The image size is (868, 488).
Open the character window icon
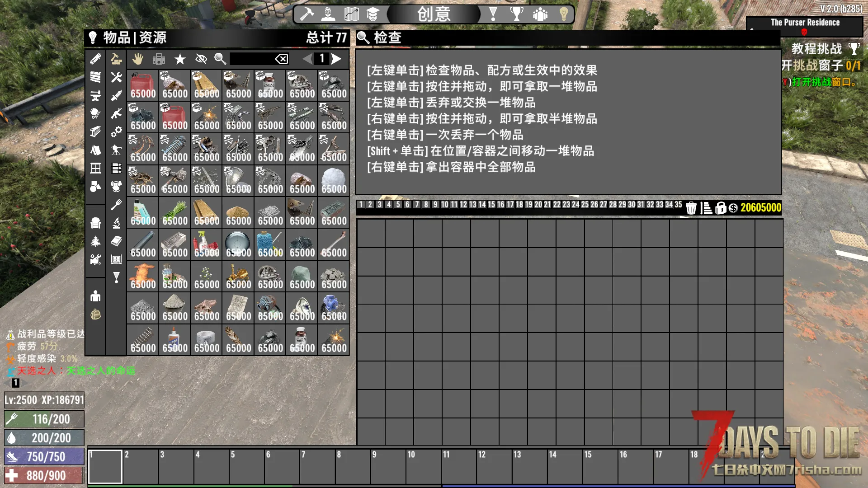tap(328, 14)
